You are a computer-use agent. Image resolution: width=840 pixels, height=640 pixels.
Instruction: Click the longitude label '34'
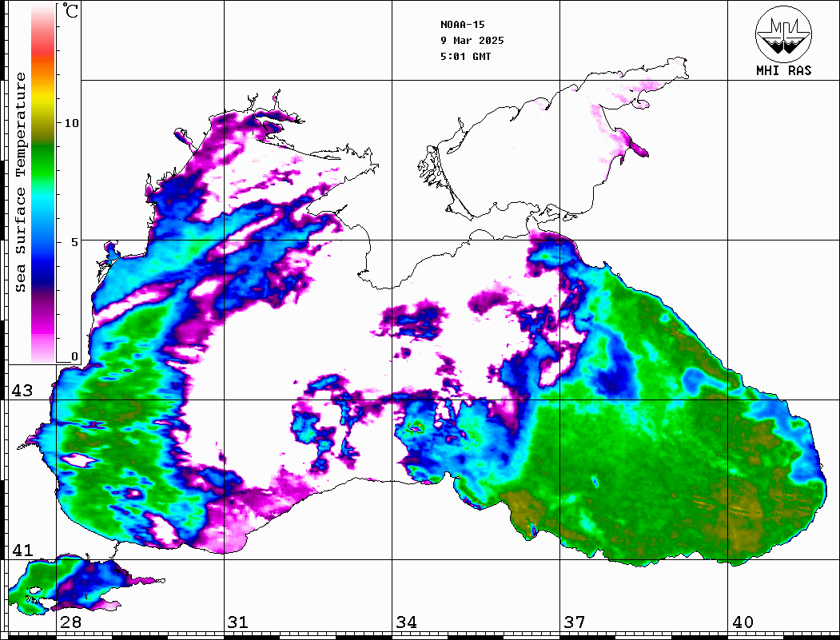point(406,622)
